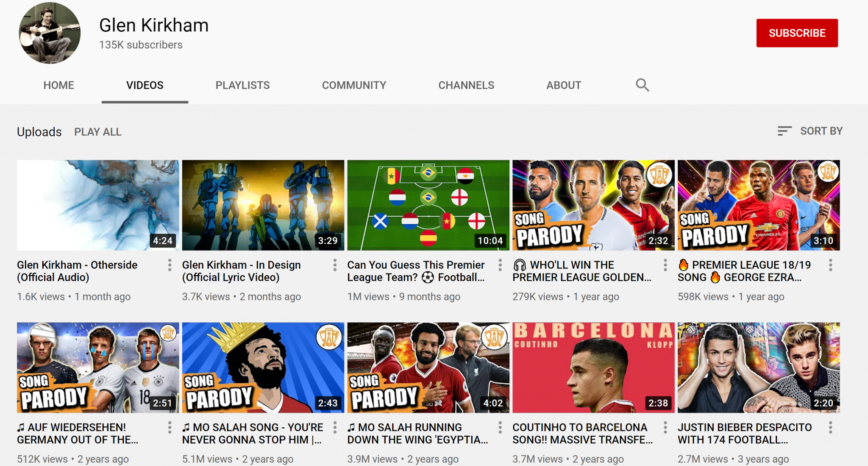This screenshot has height=466, width=868.
Task: Open the Glen Kirkham - Otherside video title
Action: coord(77,271)
